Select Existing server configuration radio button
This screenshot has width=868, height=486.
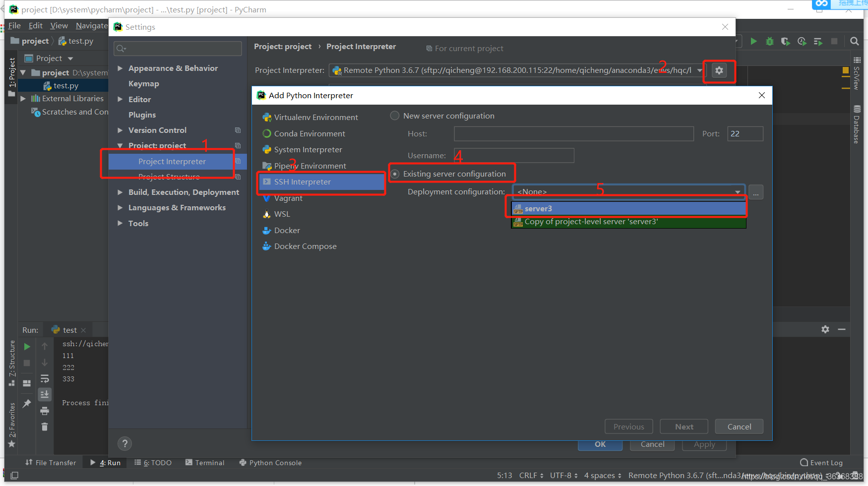pos(395,174)
